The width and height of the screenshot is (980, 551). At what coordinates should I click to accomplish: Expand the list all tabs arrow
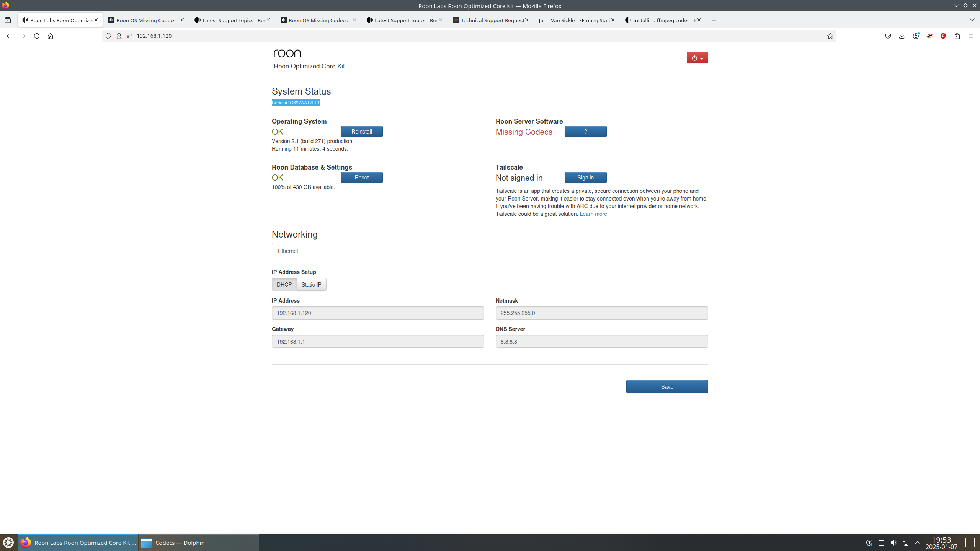(x=972, y=20)
